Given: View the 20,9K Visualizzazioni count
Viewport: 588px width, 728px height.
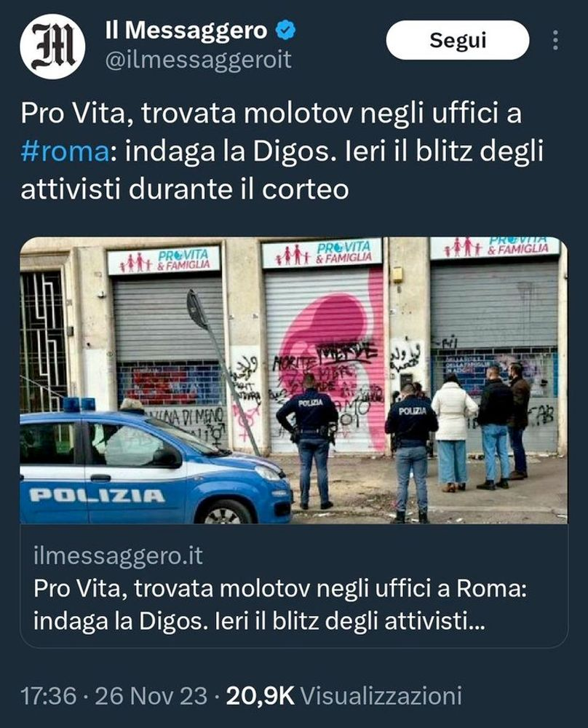Looking at the screenshot, I should [344, 695].
